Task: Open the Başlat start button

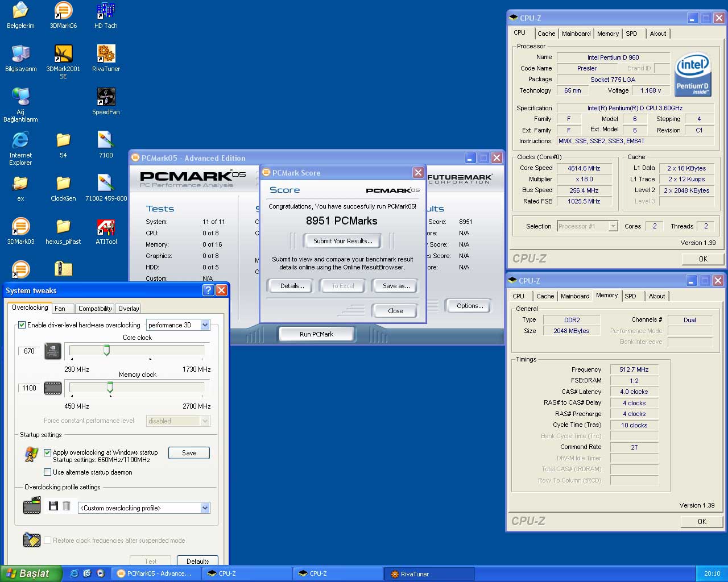Action: [x=31, y=573]
